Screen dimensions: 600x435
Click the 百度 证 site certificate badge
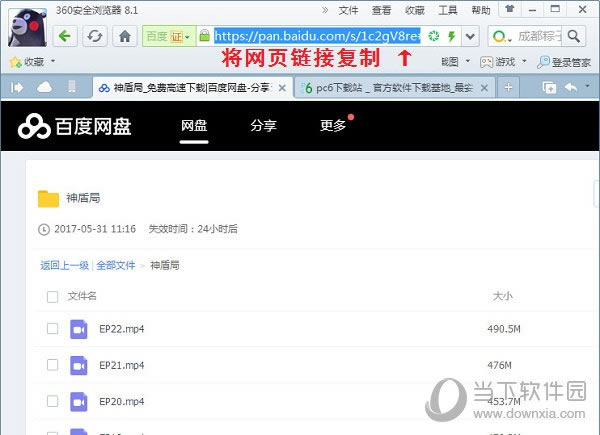coord(169,36)
